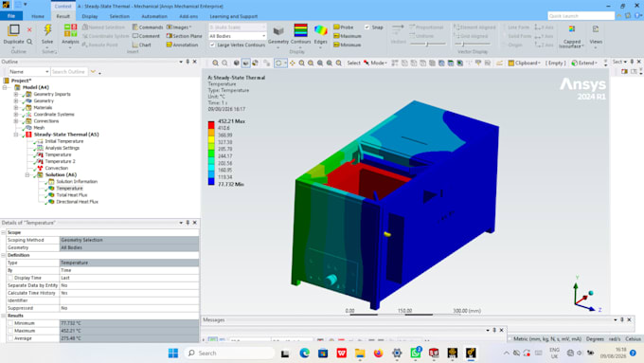Open Microsoft Edge from the taskbar
Viewport: 644px width, 363px height.
[304, 354]
